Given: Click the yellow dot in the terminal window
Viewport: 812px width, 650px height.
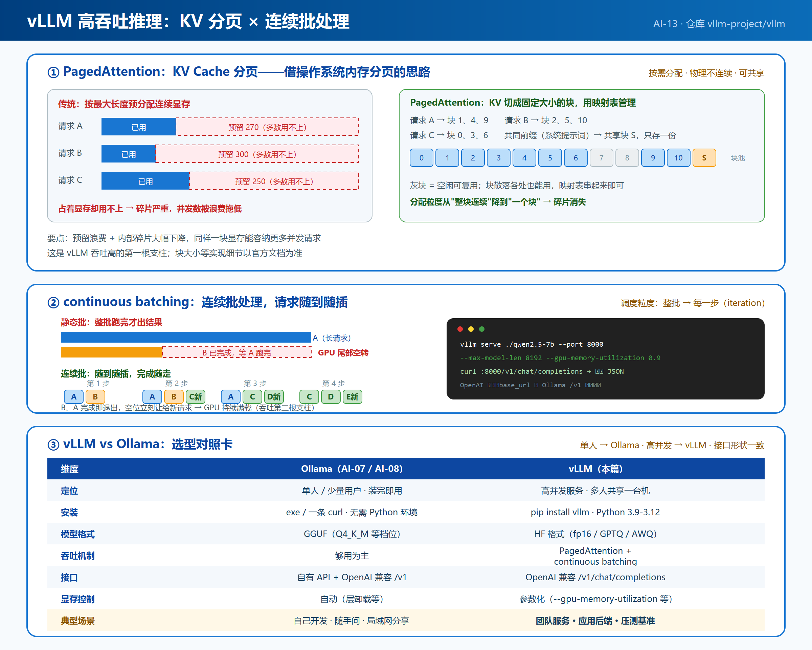Looking at the screenshot, I should (x=471, y=329).
